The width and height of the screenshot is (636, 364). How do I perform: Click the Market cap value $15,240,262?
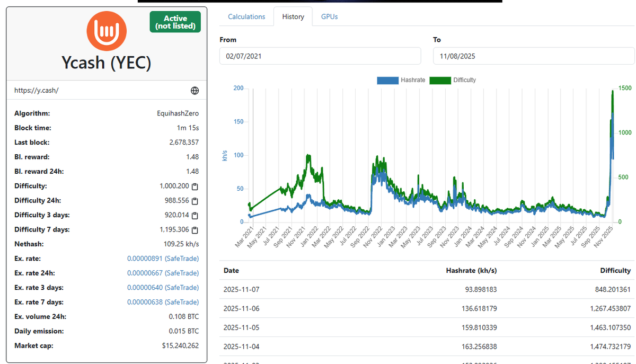tap(181, 345)
